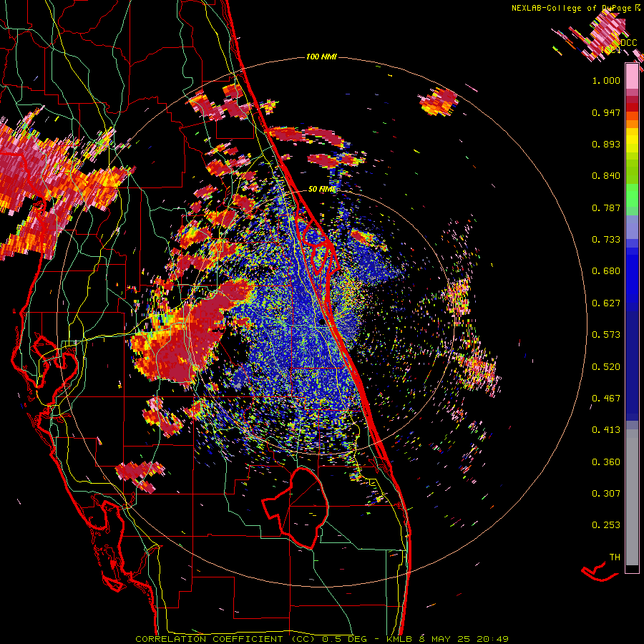Click the 0.573 scale value
The image size is (644, 644).
coord(606,335)
